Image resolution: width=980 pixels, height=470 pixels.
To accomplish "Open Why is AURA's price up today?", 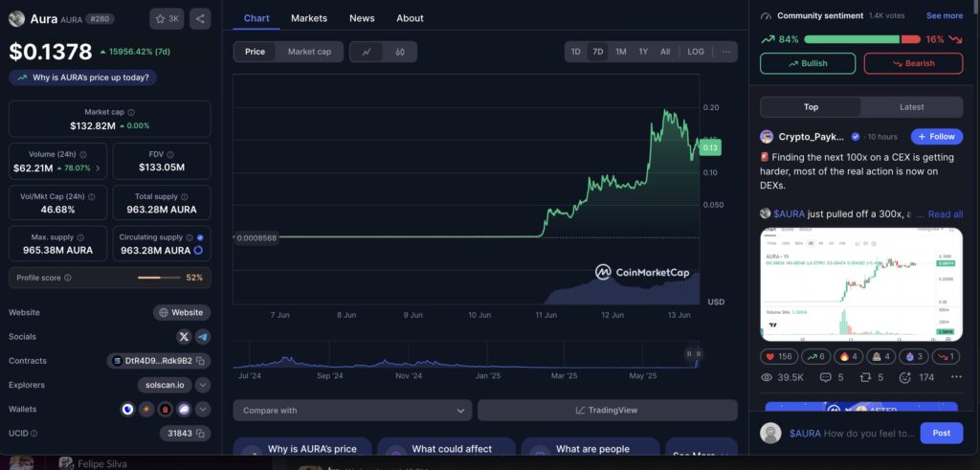I will point(83,78).
